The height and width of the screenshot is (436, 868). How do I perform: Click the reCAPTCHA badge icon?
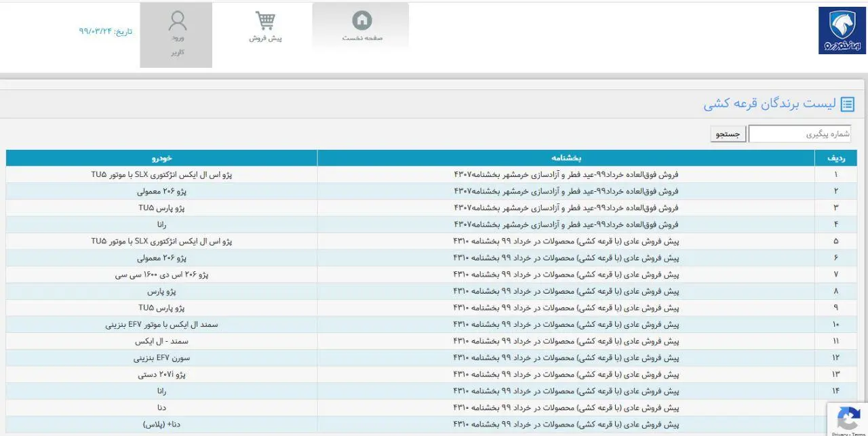pyautogui.click(x=848, y=418)
